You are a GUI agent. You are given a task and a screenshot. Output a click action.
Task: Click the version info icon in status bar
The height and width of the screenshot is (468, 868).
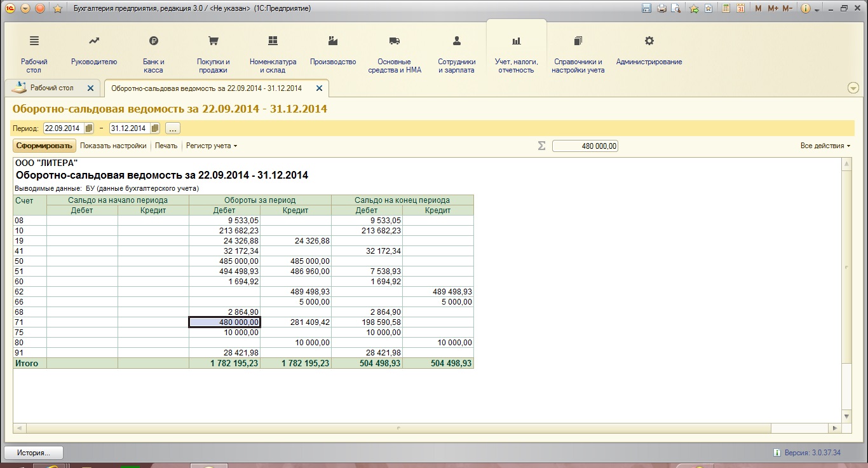777,453
